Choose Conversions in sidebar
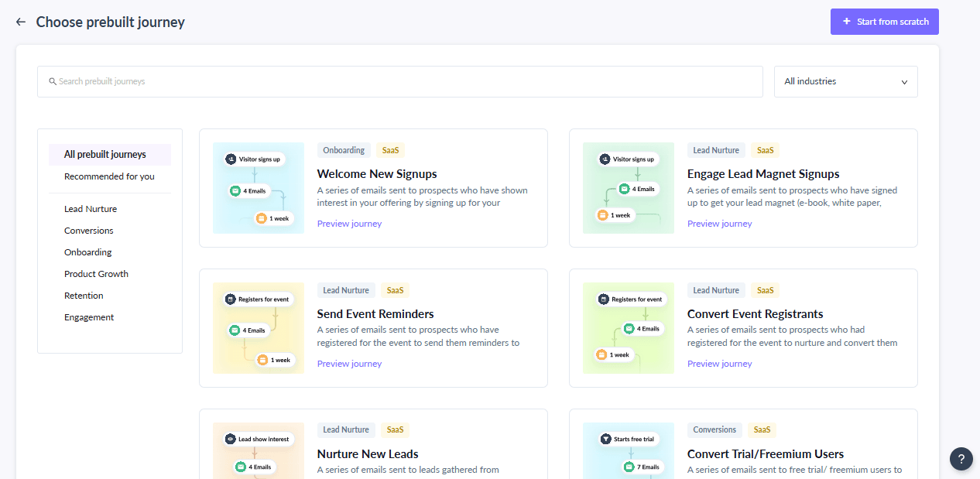980x479 pixels. point(89,231)
